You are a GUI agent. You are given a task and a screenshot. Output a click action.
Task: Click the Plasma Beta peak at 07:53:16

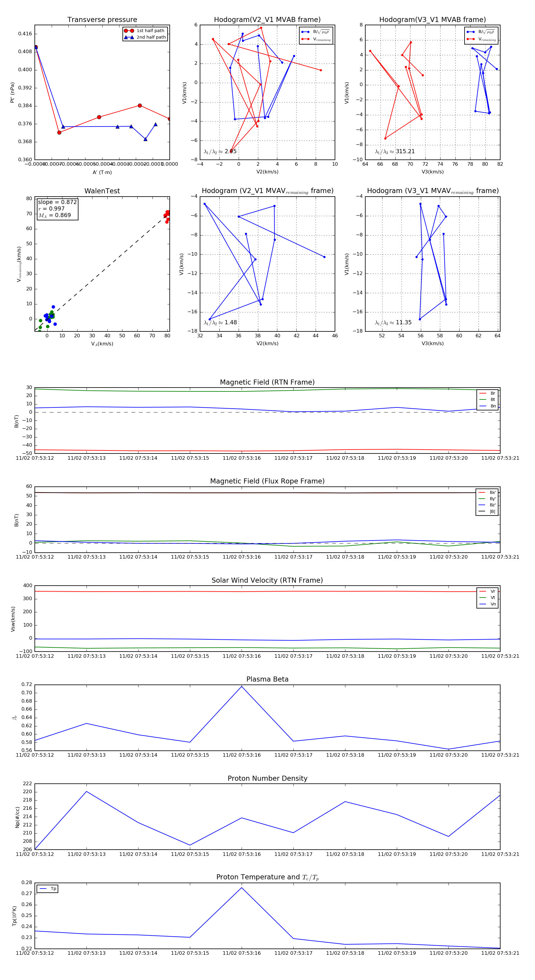point(241,686)
